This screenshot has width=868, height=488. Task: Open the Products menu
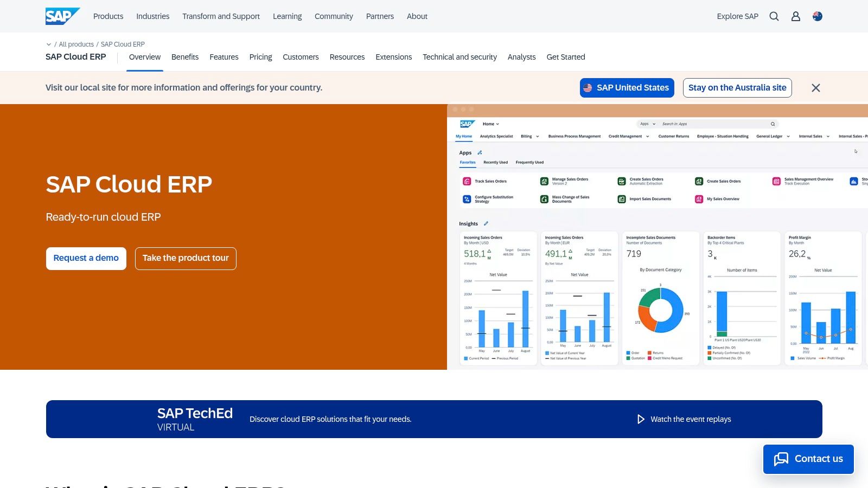[108, 16]
